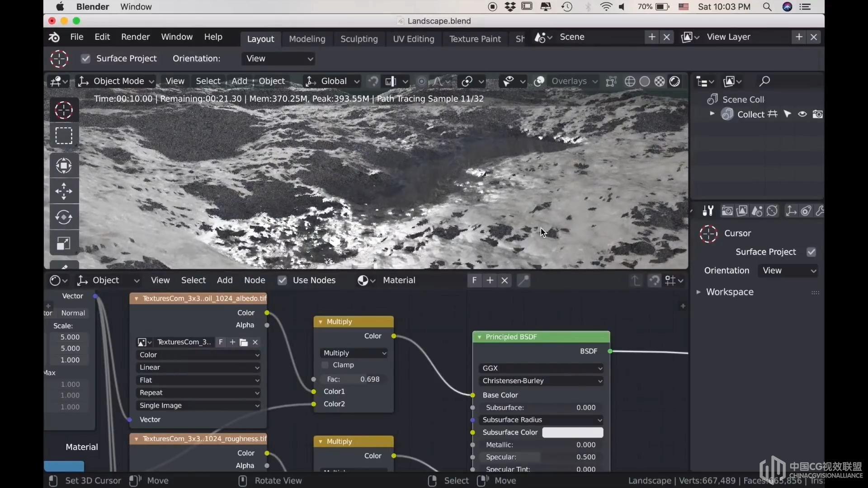Switch to the Modeling workspace tab

307,39
